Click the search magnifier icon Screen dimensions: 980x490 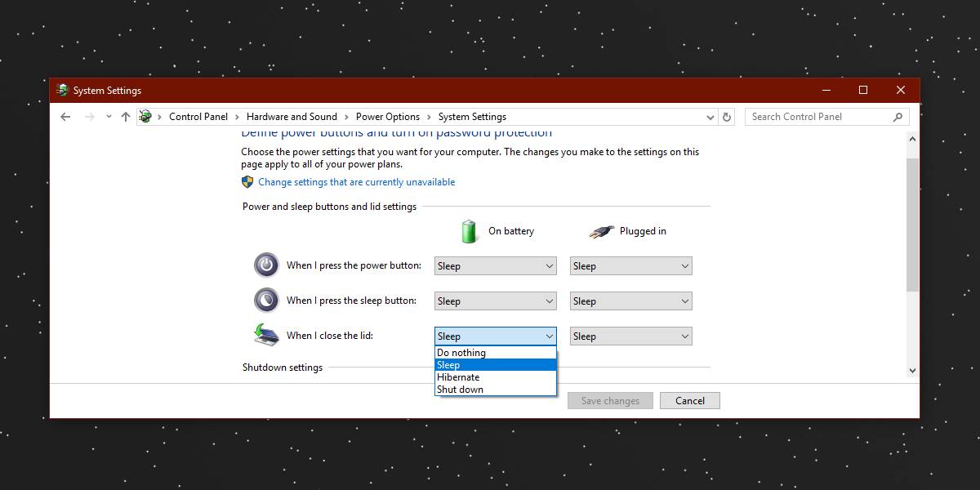pyautogui.click(x=898, y=117)
